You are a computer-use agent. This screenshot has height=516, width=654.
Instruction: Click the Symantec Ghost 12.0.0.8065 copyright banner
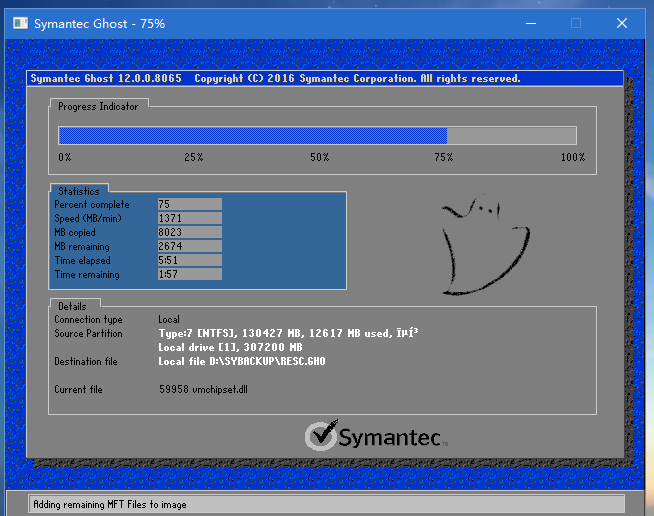point(324,78)
